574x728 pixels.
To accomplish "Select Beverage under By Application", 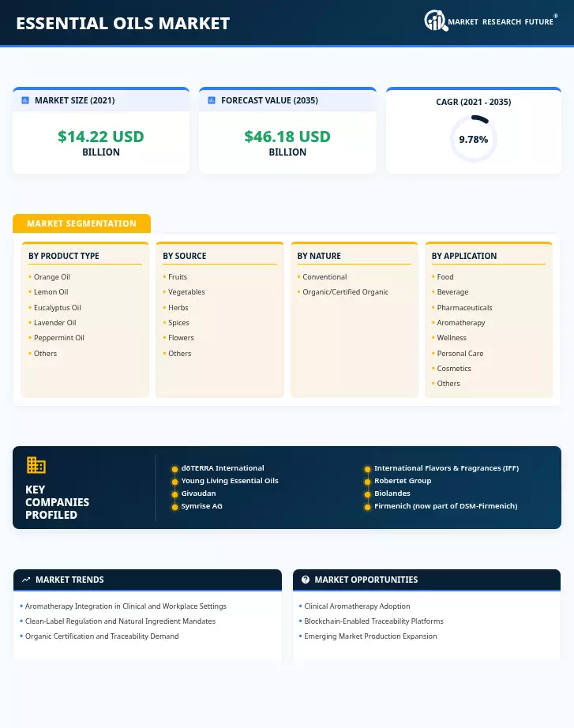I will 452,292.
